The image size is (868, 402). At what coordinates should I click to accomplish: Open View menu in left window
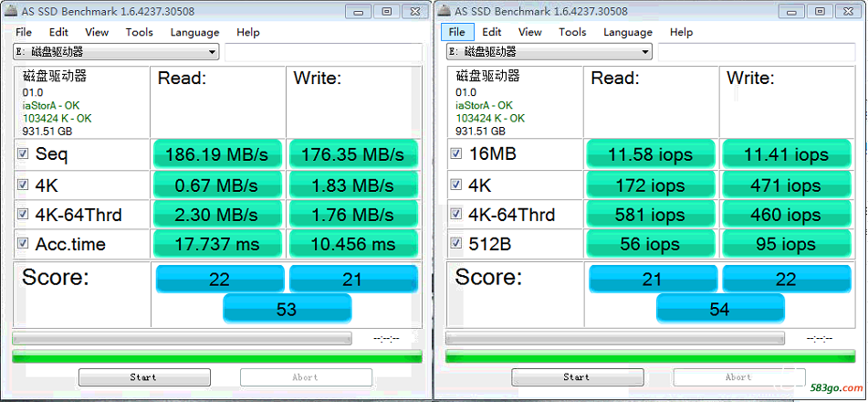[x=97, y=32]
